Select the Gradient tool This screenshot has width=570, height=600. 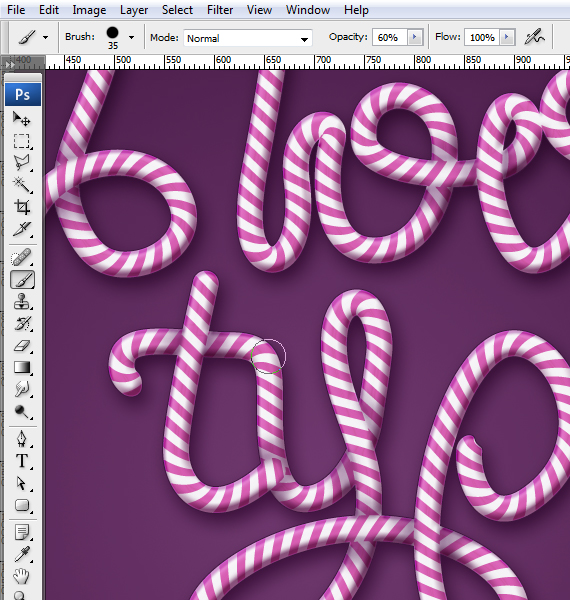click(21, 368)
